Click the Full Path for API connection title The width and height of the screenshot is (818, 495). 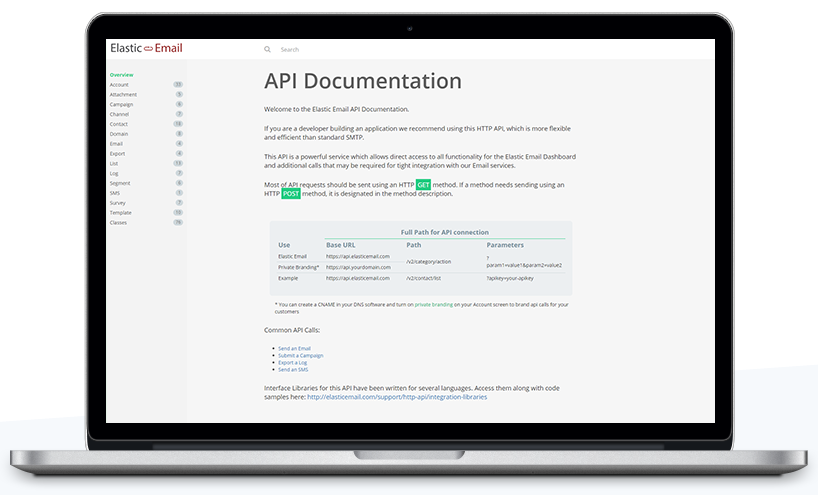(x=444, y=233)
